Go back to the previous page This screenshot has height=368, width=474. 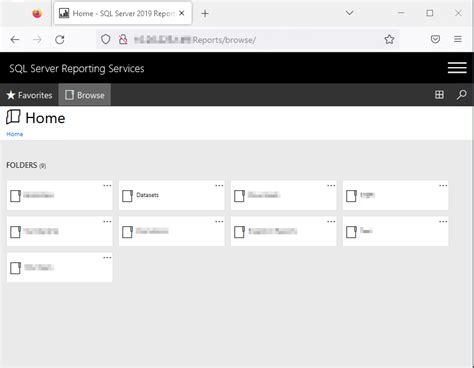click(15, 40)
